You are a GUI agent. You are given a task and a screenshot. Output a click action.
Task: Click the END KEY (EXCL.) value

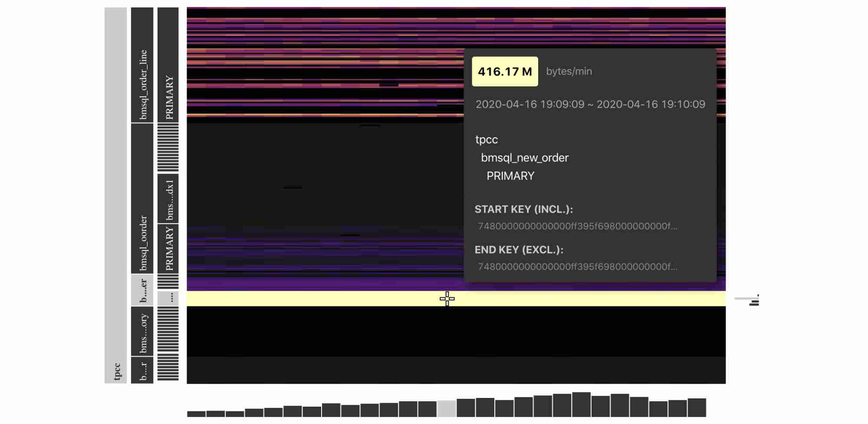tap(577, 266)
